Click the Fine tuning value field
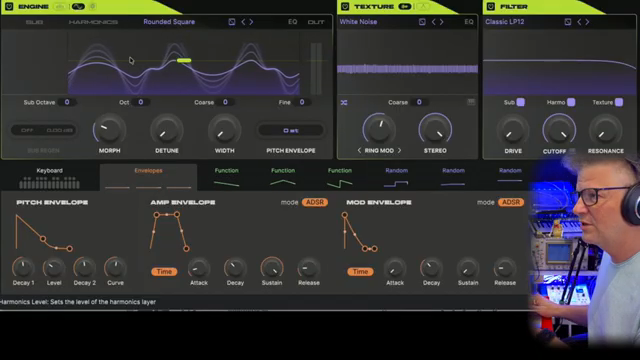 point(302,102)
